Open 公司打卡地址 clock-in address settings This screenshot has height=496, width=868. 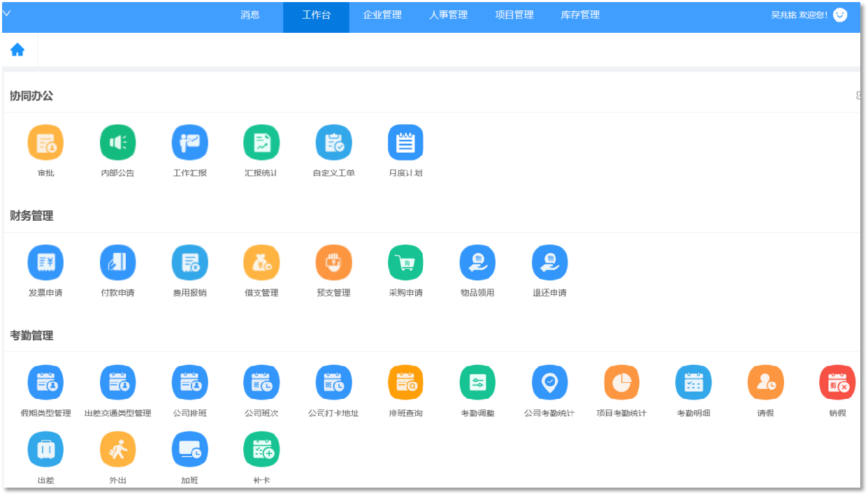[x=333, y=382]
